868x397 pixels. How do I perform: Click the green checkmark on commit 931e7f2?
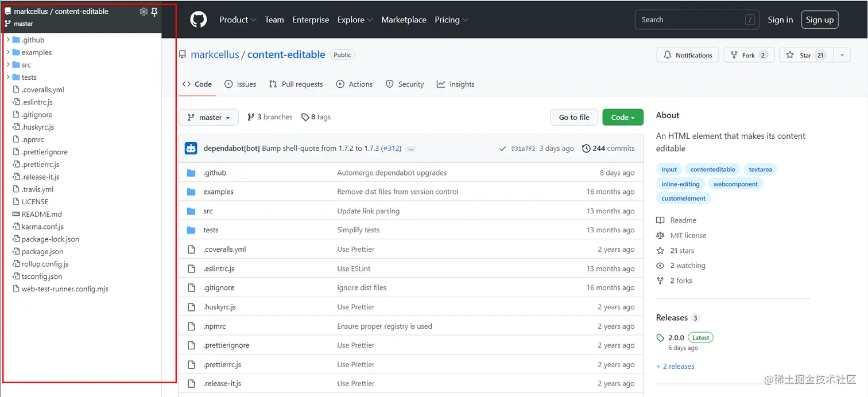(502, 148)
